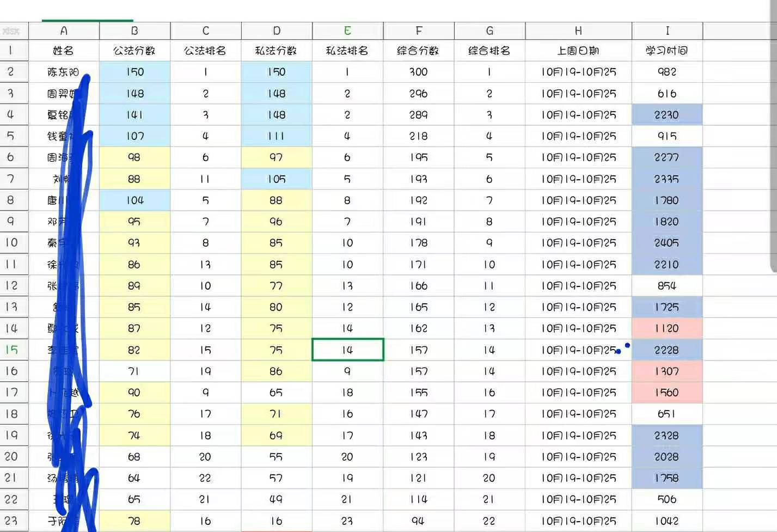The image size is (777, 532).
Task: Click the 私法排名 header cell
Action: point(347,51)
